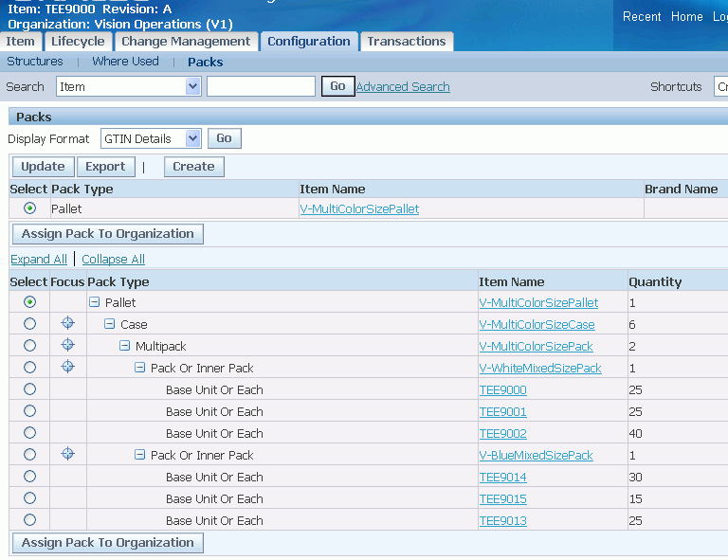Open the V-MultiColorSizeCase link
This screenshot has width=728, height=560.
click(x=537, y=324)
